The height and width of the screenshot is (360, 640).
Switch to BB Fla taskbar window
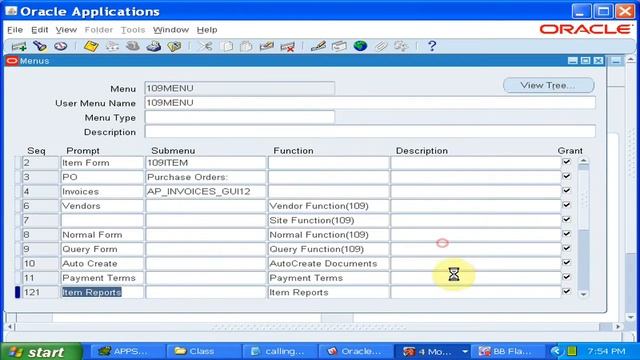pos(508,351)
